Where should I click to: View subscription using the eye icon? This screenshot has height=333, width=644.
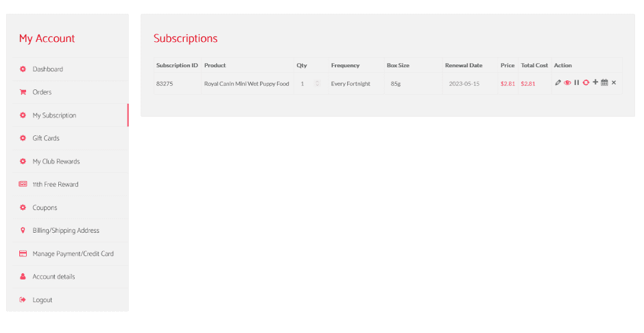(x=567, y=82)
